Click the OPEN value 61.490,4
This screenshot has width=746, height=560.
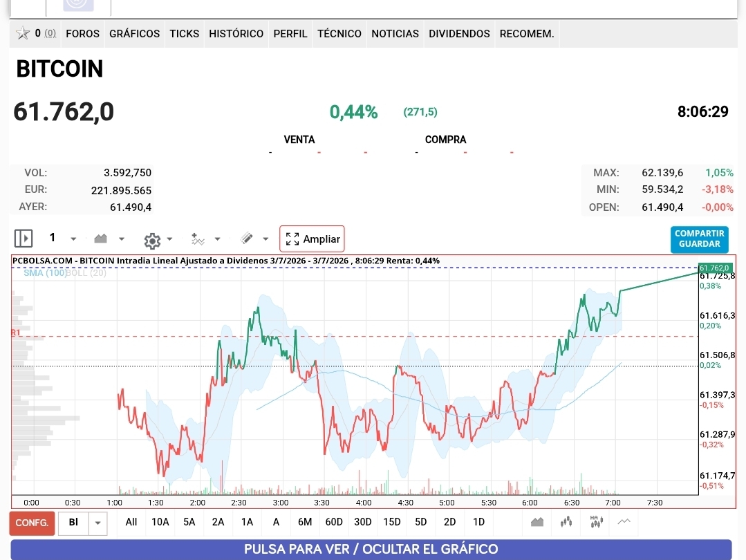(662, 207)
